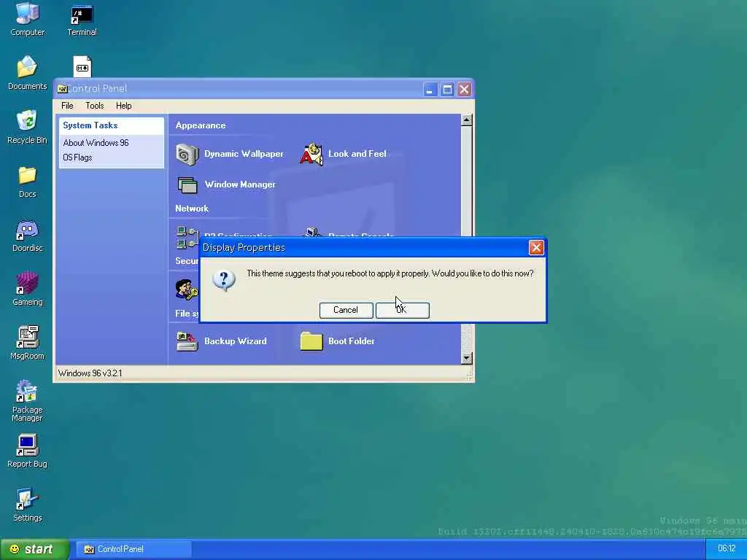Click the scroll down arrow in Control Panel
This screenshot has height=560, width=747.
click(467, 358)
